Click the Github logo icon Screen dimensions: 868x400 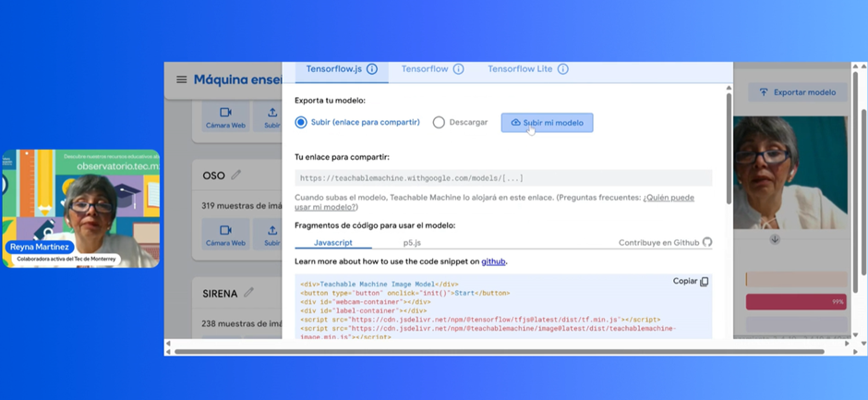[707, 243]
